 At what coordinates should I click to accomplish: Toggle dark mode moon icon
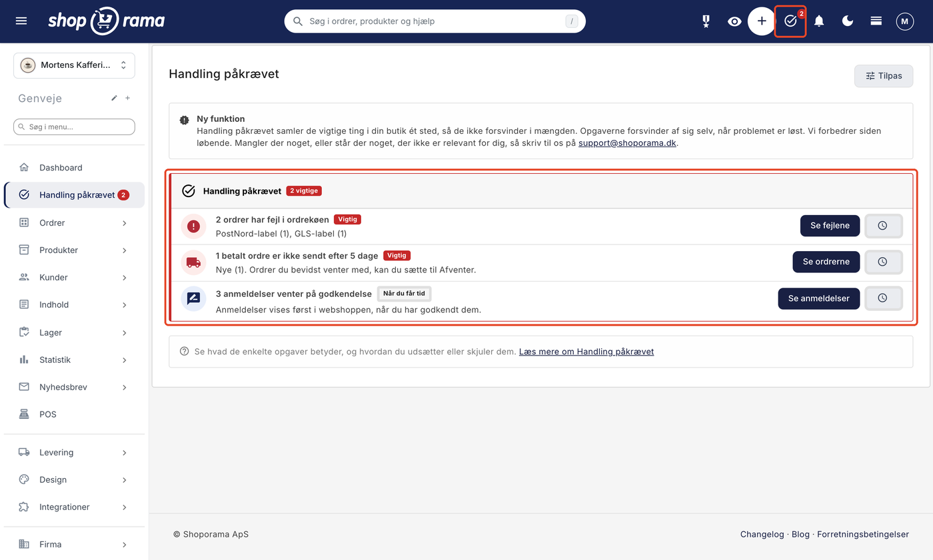pyautogui.click(x=848, y=21)
